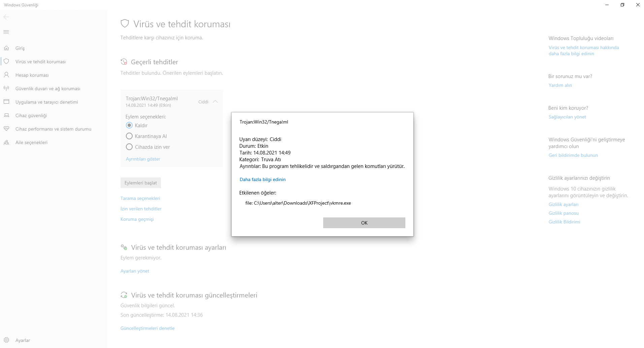Click the Eylemleri başlat button
The image size is (644, 348).
(x=141, y=183)
